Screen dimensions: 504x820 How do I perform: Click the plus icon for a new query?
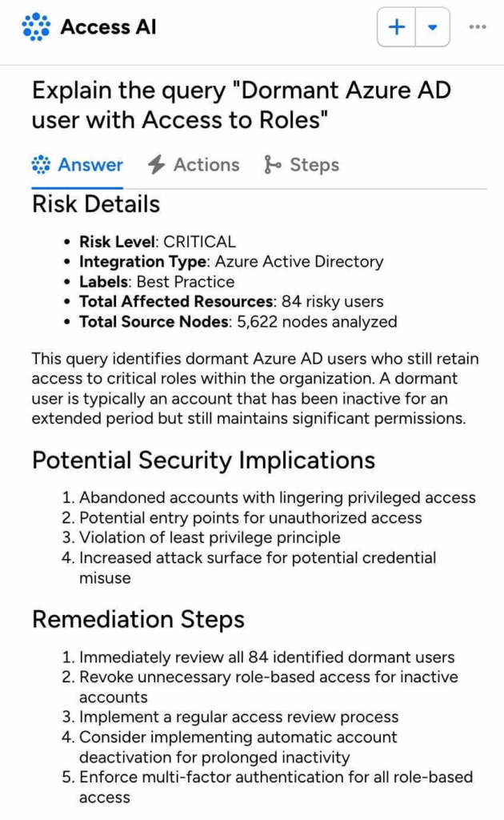[x=397, y=27]
